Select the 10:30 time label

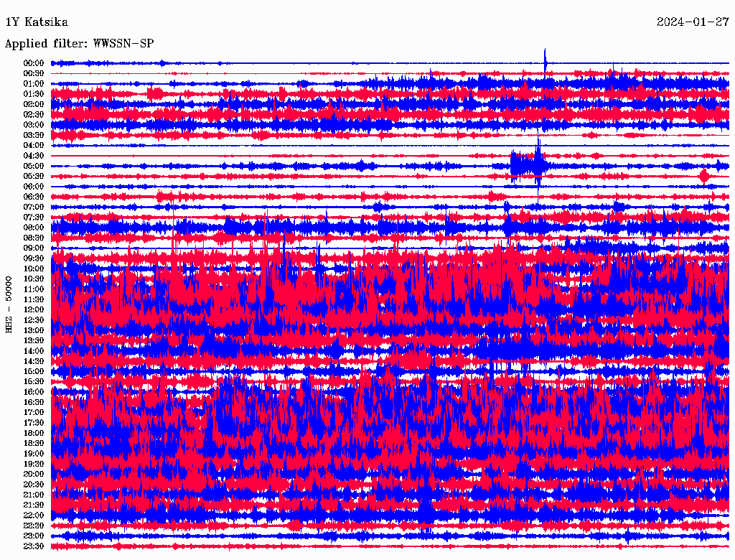click(34, 279)
